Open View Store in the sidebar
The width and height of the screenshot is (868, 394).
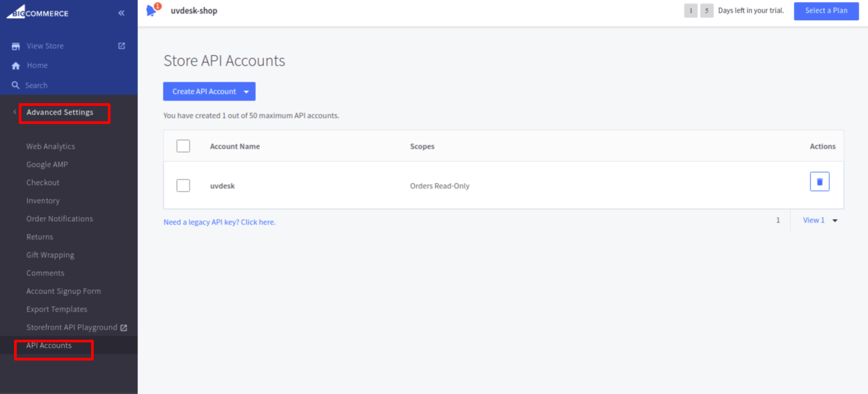[x=45, y=46]
